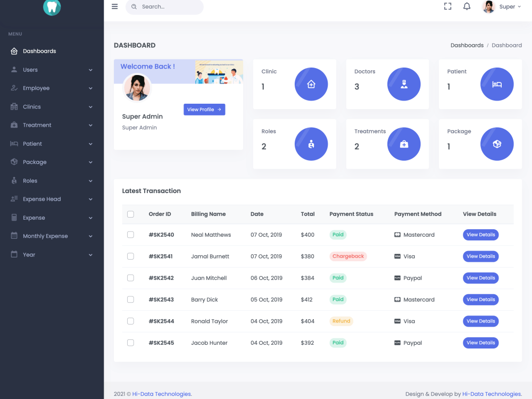This screenshot has width=532, height=399.
Task: Check the box for order #SK2541
Action: pos(131,256)
